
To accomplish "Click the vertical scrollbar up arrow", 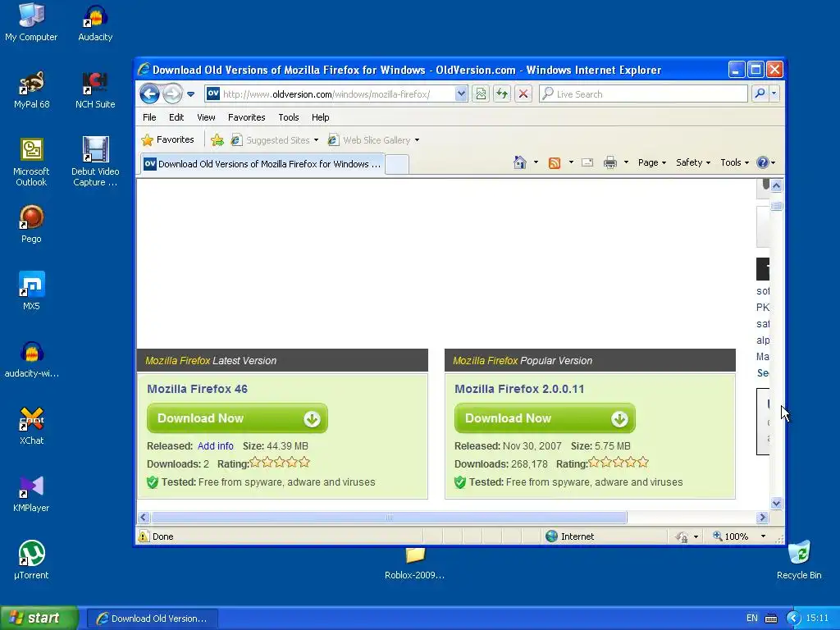I will click(x=776, y=186).
